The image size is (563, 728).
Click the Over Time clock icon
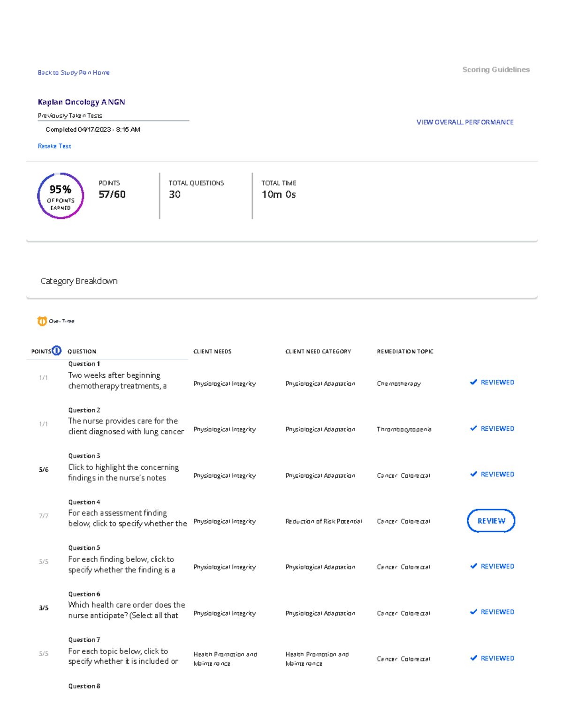[x=42, y=321]
